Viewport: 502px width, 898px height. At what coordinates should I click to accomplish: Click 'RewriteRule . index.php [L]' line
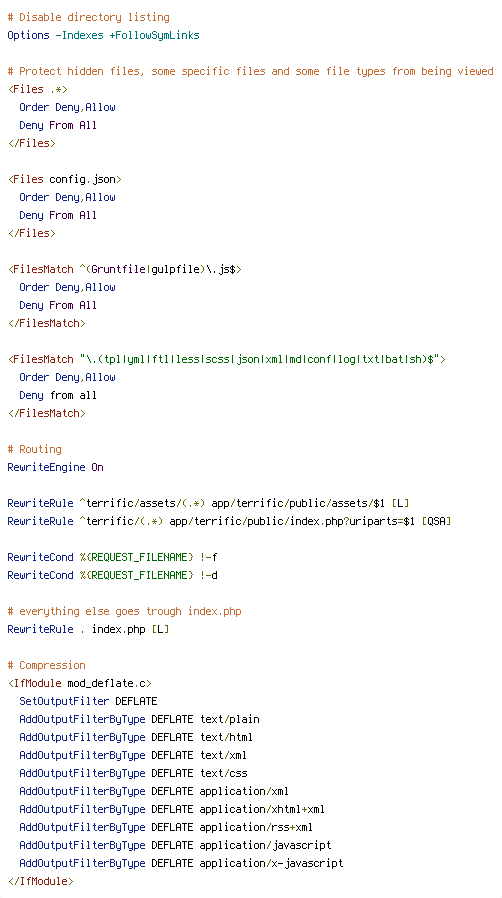88,629
